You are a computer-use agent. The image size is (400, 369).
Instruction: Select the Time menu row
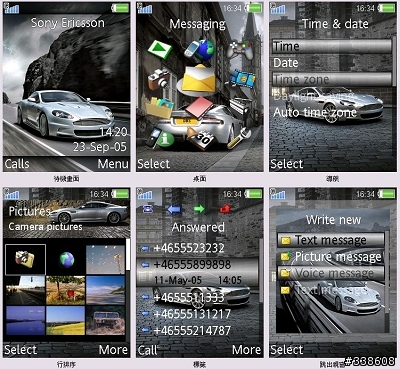pyautogui.click(x=332, y=46)
